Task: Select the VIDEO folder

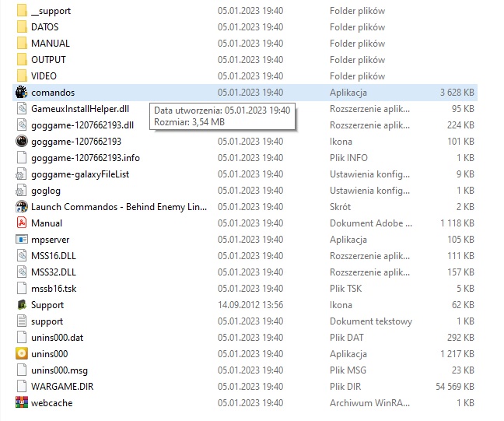Action: click(x=44, y=76)
